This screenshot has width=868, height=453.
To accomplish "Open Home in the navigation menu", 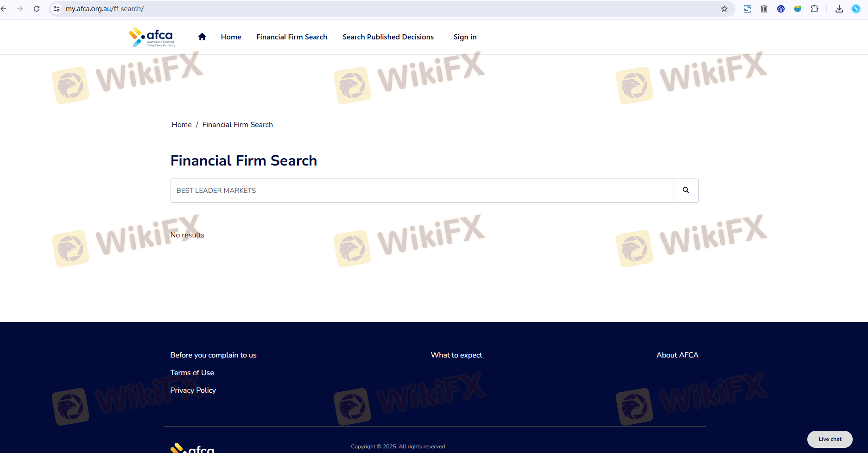I will point(231,37).
